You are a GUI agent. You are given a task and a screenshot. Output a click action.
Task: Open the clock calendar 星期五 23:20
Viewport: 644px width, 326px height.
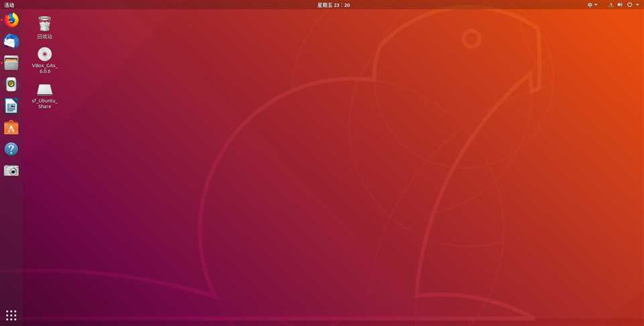(x=333, y=5)
